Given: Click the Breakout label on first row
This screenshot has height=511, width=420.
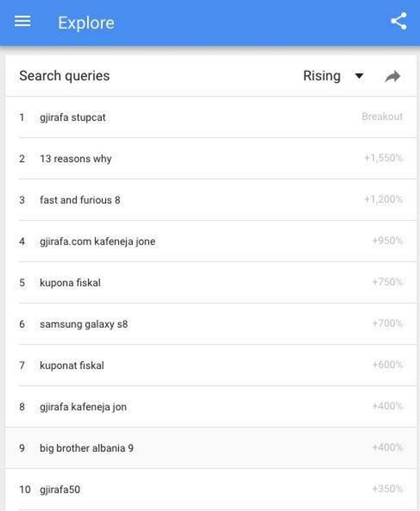Looking at the screenshot, I should tap(382, 117).
